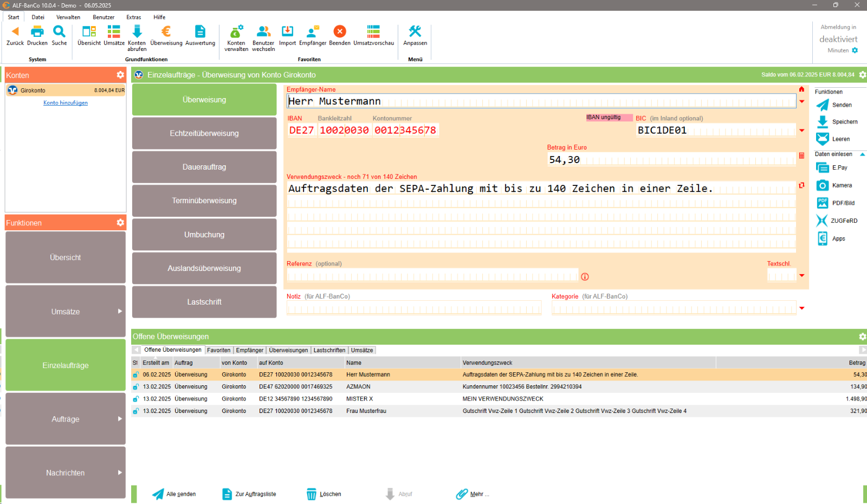The image size is (867, 504).
Task: Click the Alle senden button
Action: [174, 494]
